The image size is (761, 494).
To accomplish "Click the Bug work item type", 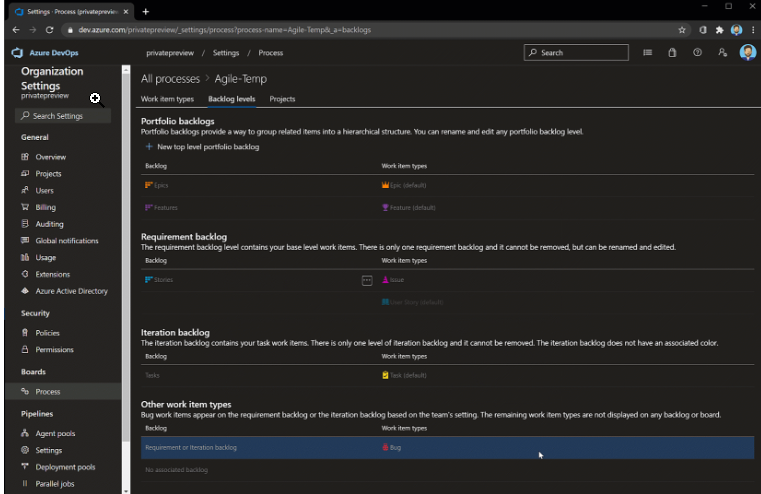I will 391,447.
